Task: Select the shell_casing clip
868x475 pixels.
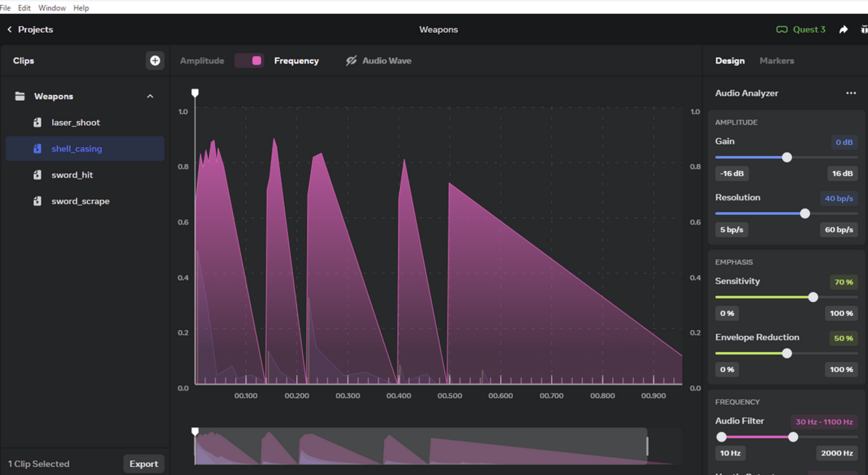Action: point(77,149)
